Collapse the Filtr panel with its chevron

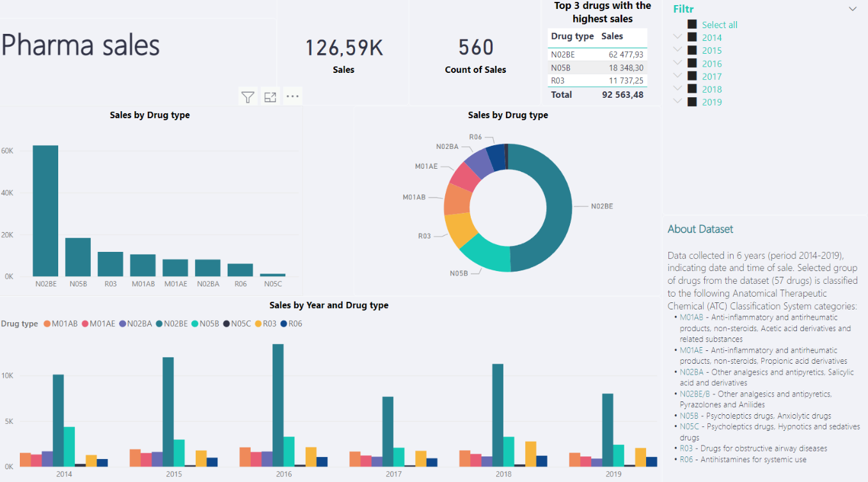[x=852, y=8]
